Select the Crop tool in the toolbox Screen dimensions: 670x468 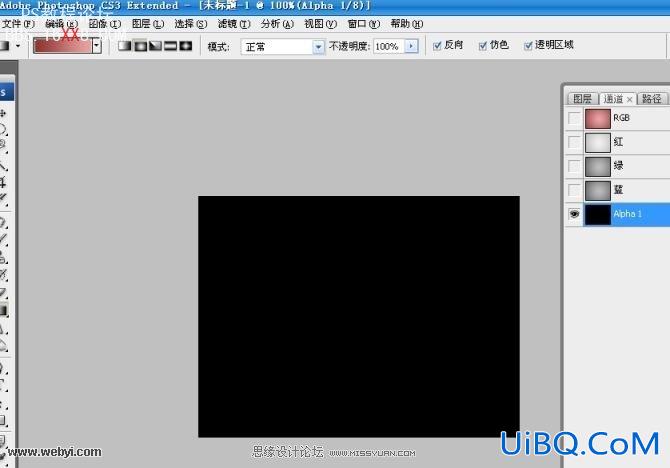3,182
